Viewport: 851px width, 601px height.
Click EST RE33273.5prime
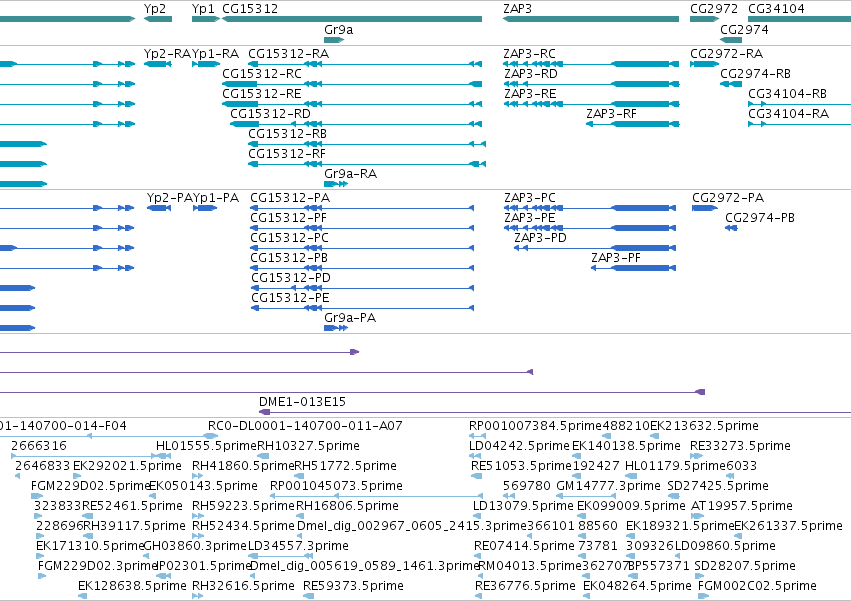click(740, 446)
